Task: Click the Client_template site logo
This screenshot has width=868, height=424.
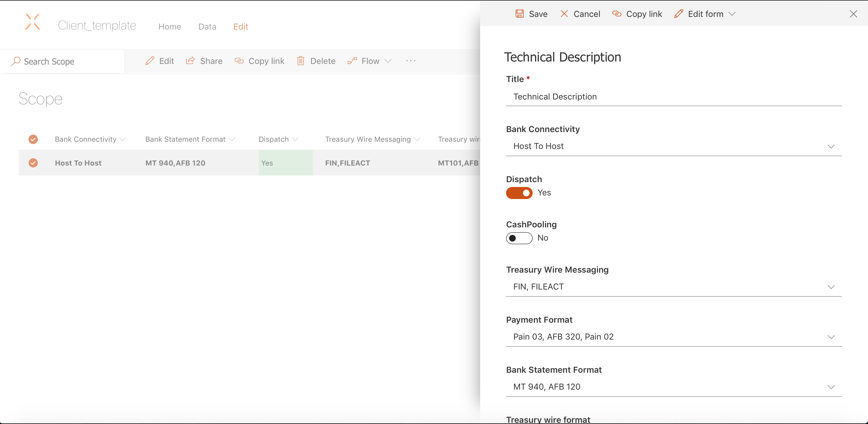Action: (x=33, y=22)
